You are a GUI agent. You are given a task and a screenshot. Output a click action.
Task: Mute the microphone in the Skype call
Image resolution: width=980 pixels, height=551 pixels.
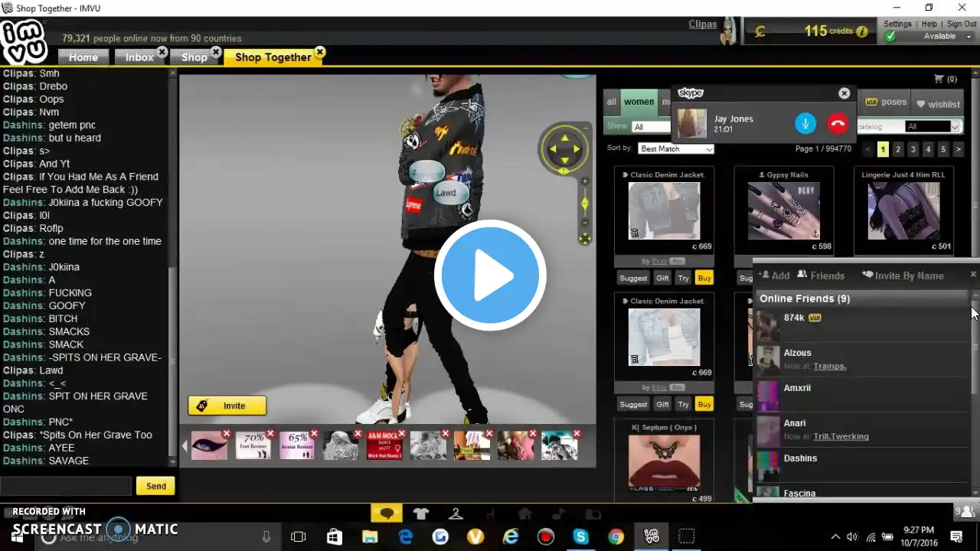[805, 123]
